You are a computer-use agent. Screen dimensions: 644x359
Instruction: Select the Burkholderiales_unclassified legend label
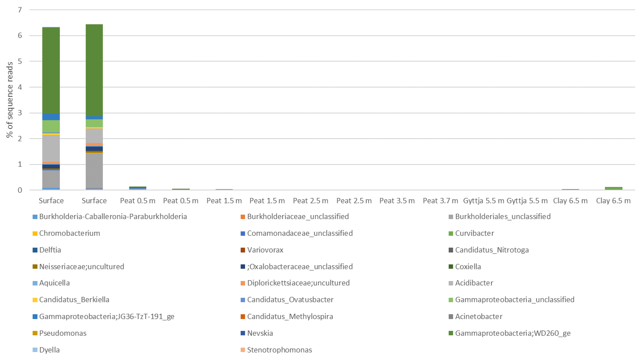point(503,216)
